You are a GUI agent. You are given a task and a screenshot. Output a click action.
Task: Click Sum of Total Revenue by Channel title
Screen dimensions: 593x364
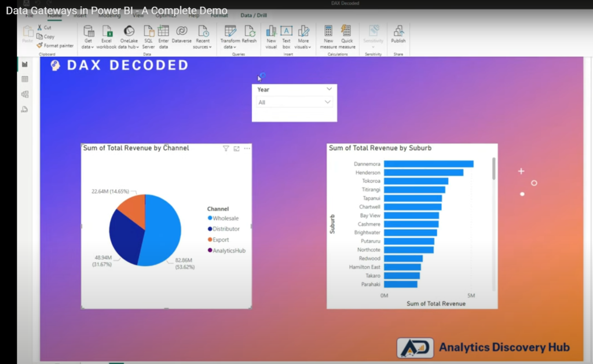click(x=136, y=148)
